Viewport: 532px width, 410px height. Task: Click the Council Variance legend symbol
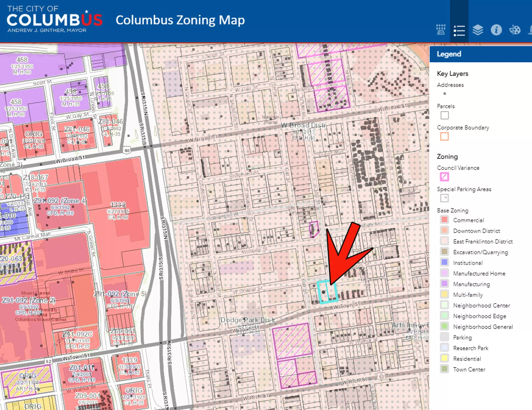point(444,177)
